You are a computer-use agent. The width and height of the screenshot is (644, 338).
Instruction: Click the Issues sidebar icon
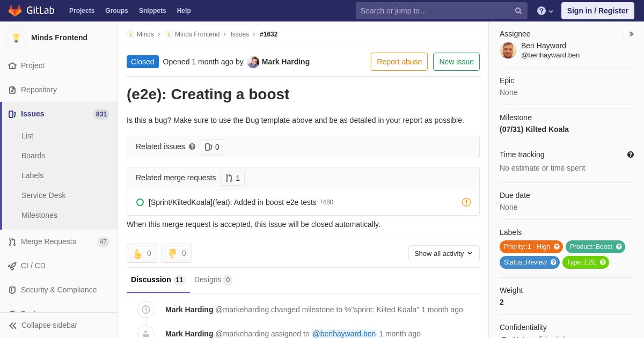[x=12, y=114]
